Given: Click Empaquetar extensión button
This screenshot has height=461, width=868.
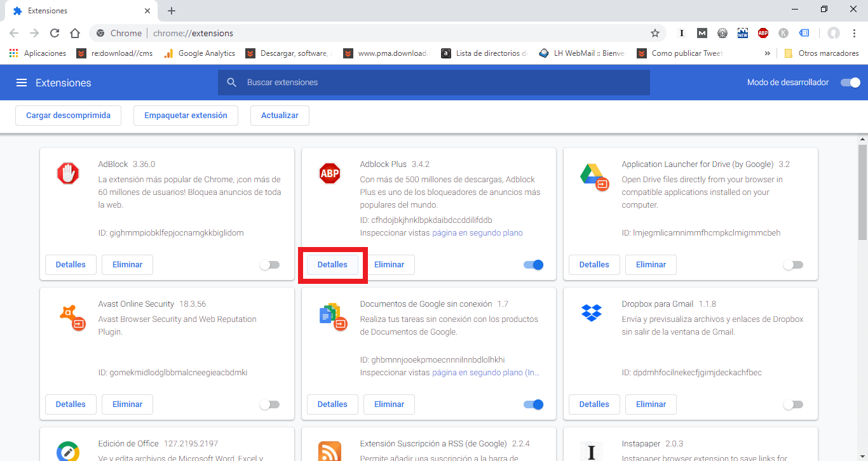Looking at the screenshot, I should [186, 116].
